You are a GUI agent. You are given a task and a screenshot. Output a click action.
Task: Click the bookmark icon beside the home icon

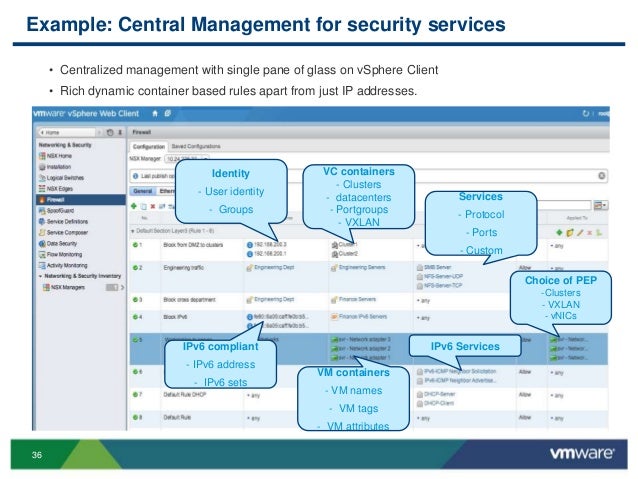(167, 114)
